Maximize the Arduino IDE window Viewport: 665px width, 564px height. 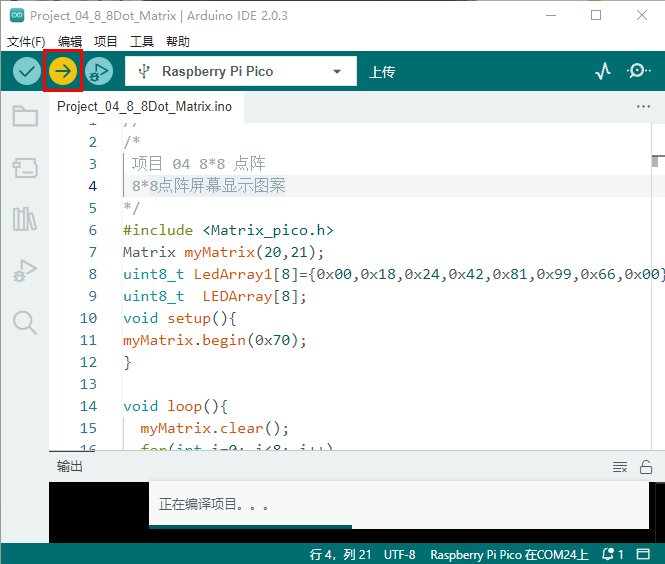point(596,15)
